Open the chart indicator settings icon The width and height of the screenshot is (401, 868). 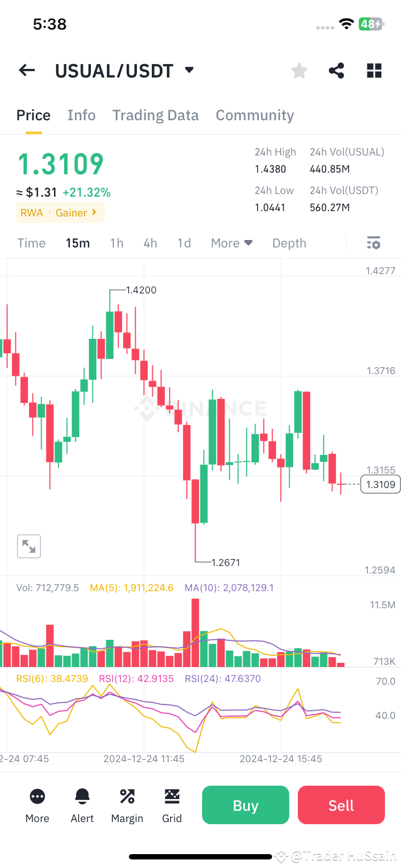pos(373,243)
